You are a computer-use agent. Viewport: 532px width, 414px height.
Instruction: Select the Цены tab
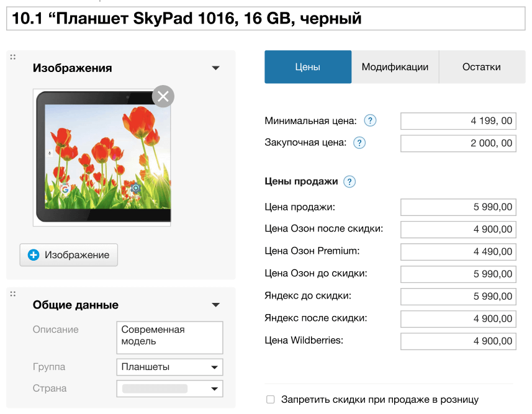[x=308, y=67]
